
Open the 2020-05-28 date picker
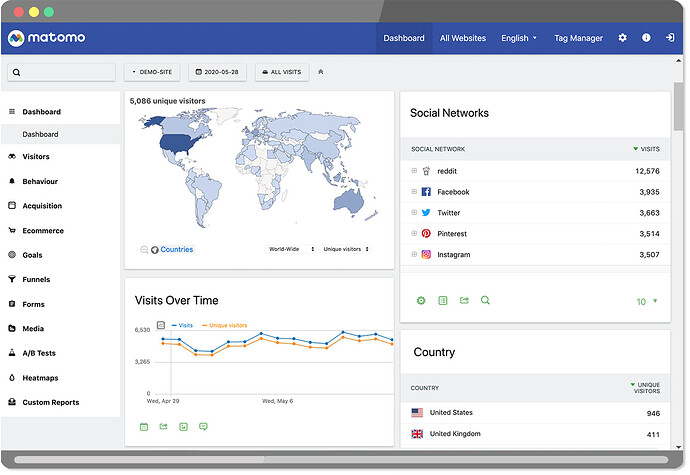click(217, 72)
